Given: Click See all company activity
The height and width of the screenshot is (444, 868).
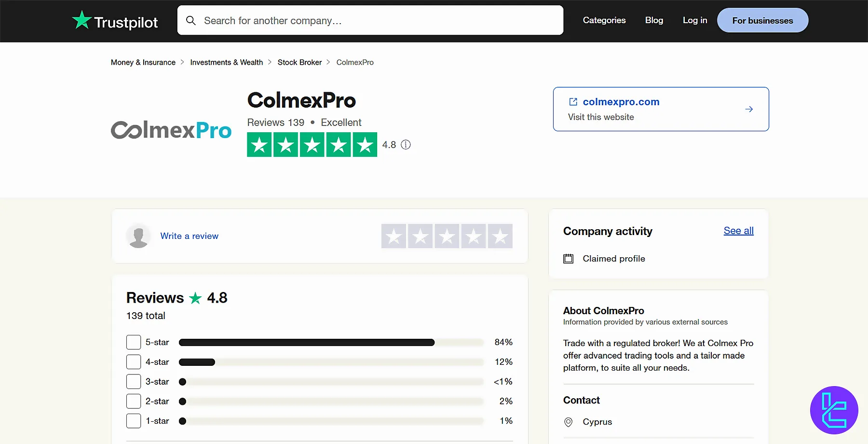Looking at the screenshot, I should click(x=738, y=231).
